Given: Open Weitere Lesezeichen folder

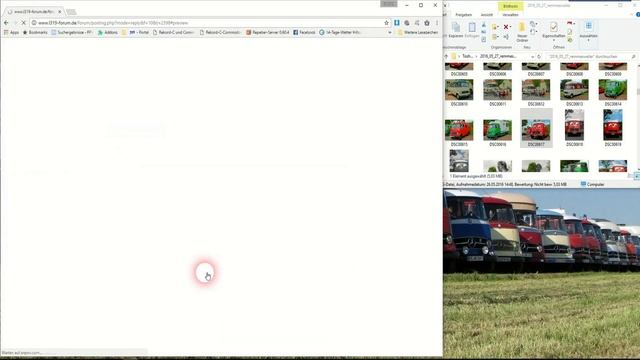Looking at the screenshot, I should (x=418, y=32).
